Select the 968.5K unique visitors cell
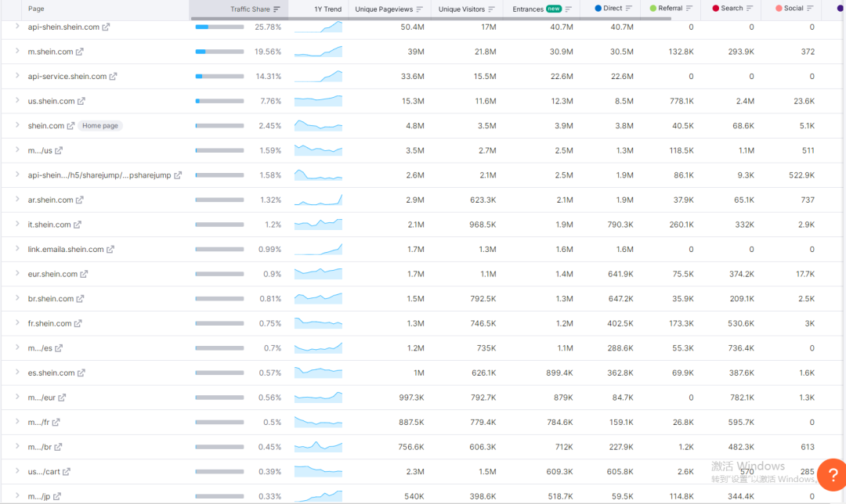The width and height of the screenshot is (846, 504). click(x=483, y=225)
